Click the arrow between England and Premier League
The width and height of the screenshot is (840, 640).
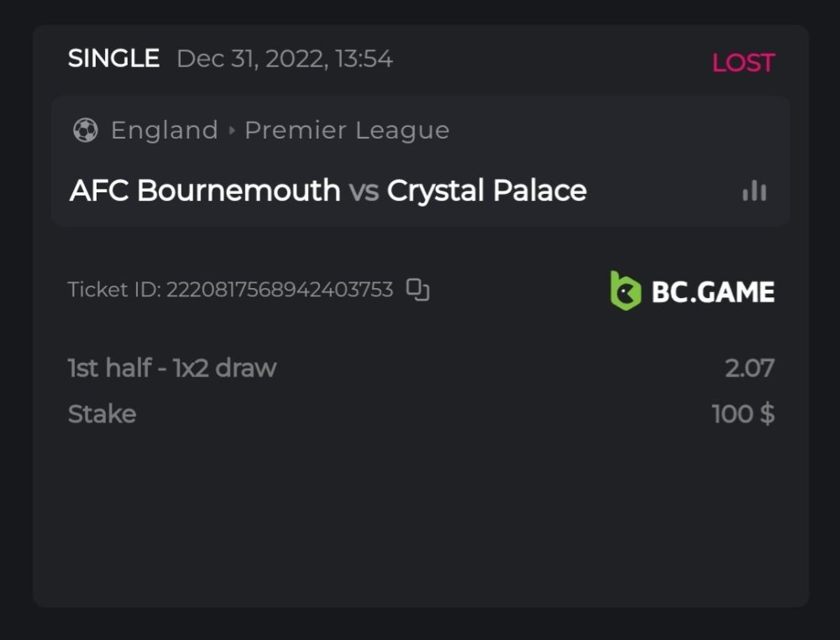tap(232, 131)
